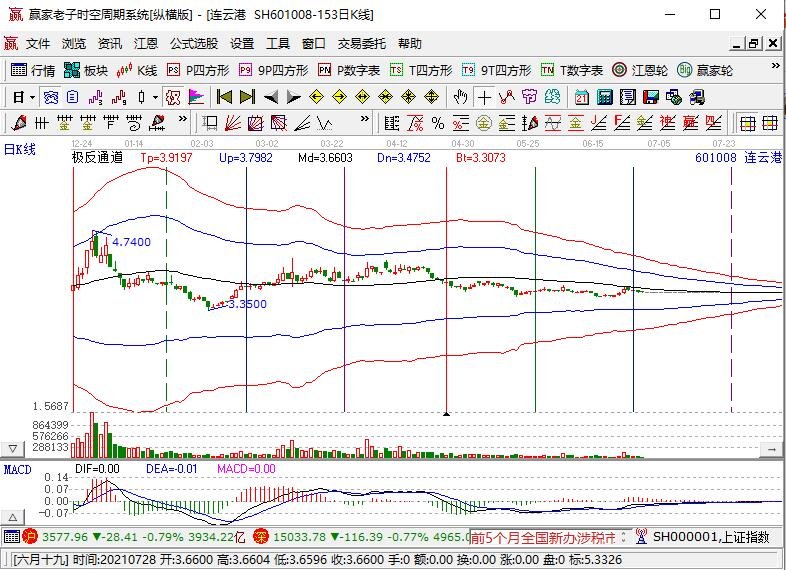Toggle the main chart scale triangle button
Viewport: 786px width, 570px height.
[13, 449]
